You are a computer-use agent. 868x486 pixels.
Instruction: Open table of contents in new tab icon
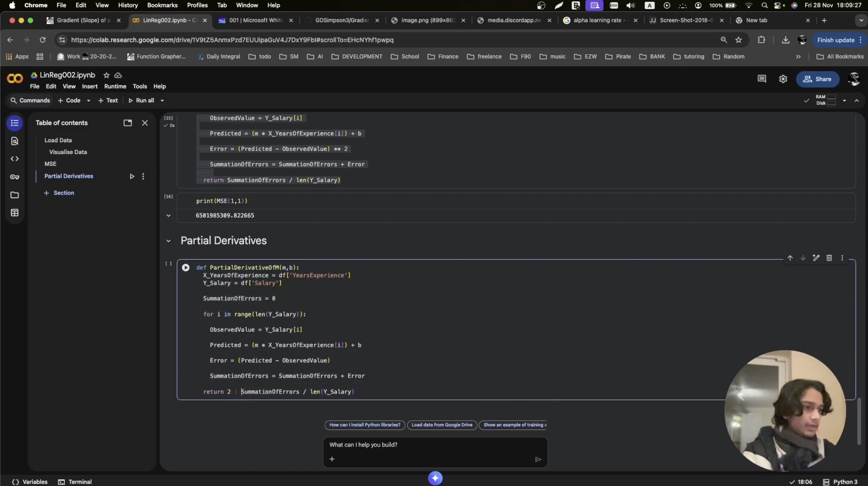click(x=128, y=123)
